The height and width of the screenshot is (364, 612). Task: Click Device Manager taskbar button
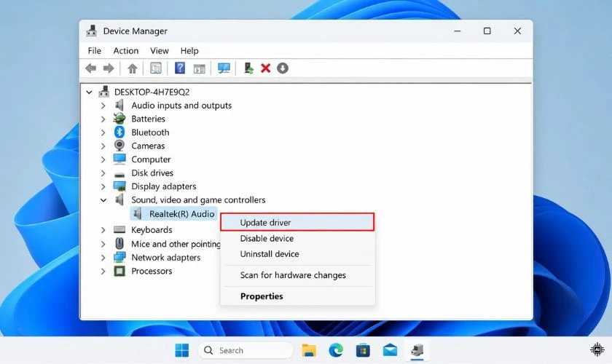click(417, 350)
